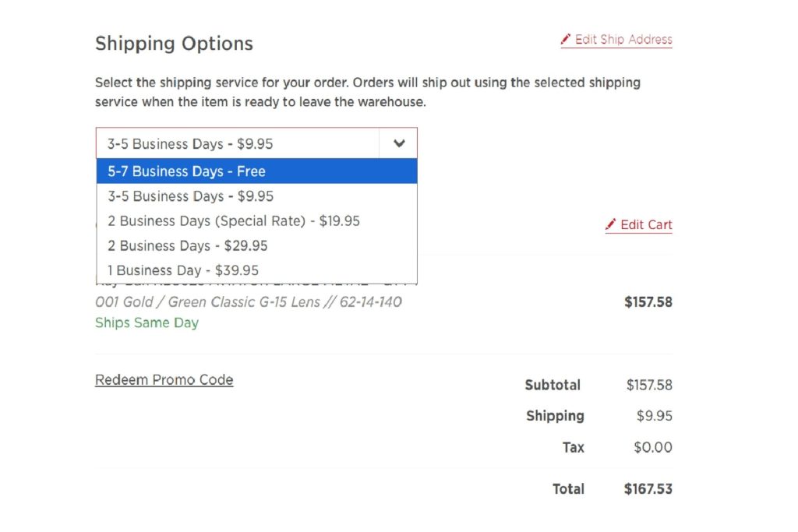Screen dimensions: 798x532
Task: Click the Shipping Options heading
Action: pyautogui.click(x=174, y=44)
